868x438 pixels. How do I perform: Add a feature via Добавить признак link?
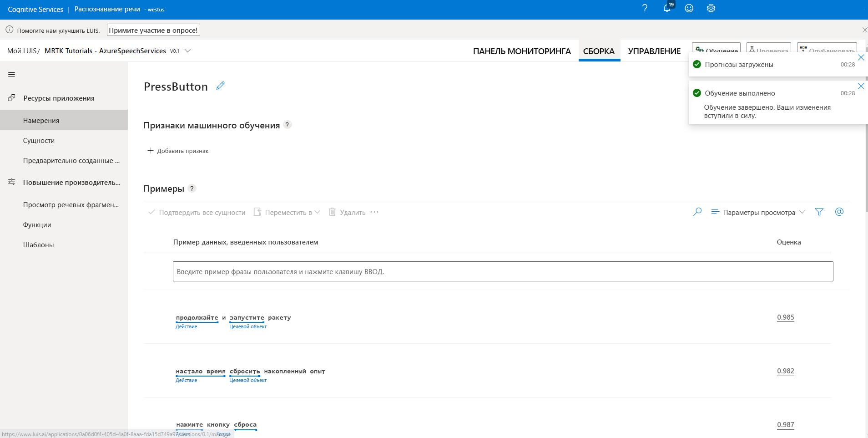tap(178, 150)
